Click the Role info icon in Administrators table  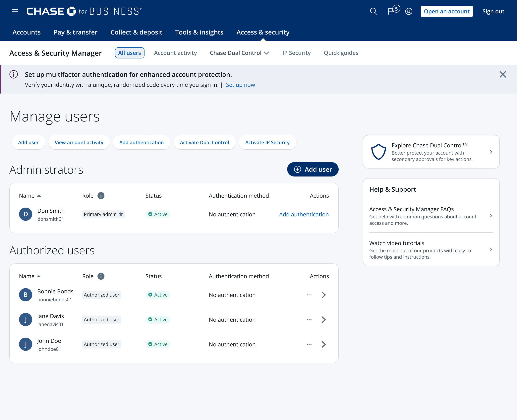point(101,195)
